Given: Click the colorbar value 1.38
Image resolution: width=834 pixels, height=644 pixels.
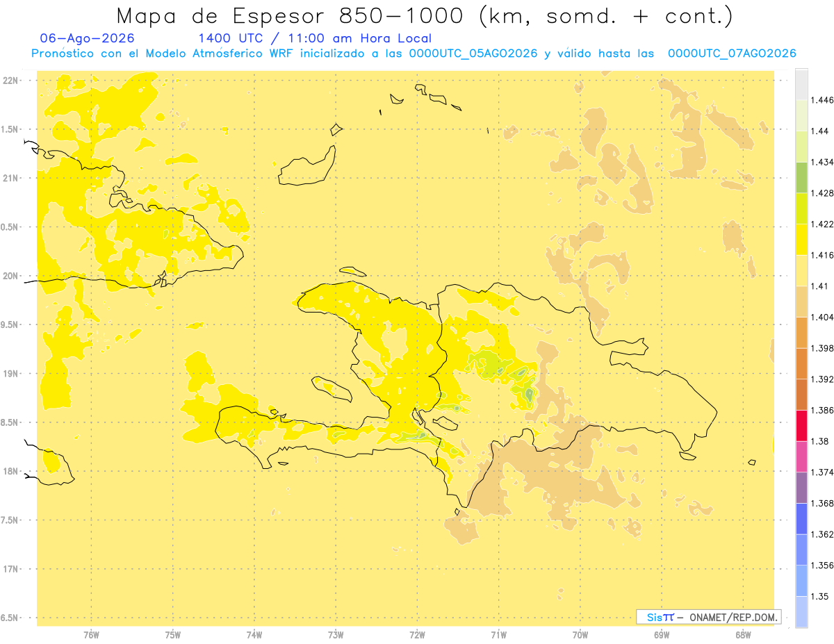Looking at the screenshot, I should (x=819, y=440).
